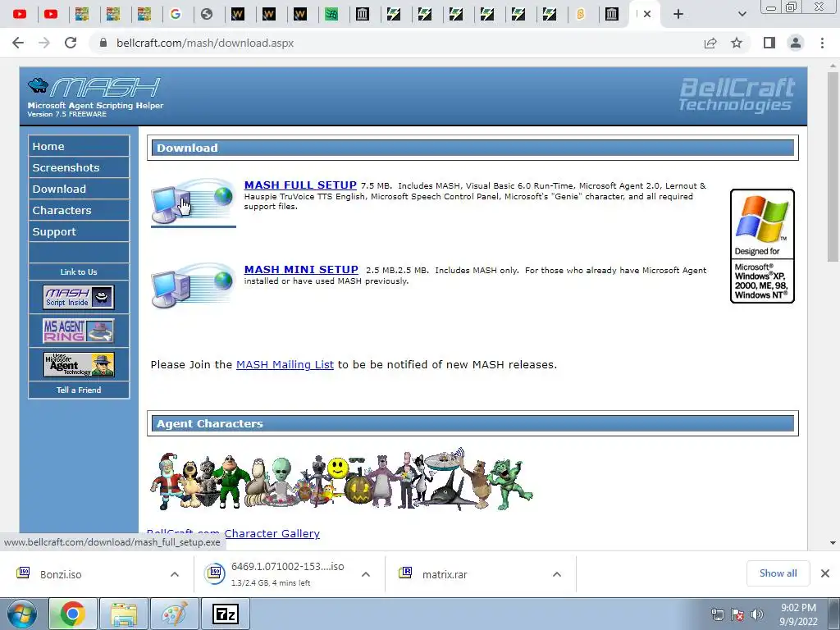Reload the bellcraft.com page
The image size is (840, 630).
point(71,43)
